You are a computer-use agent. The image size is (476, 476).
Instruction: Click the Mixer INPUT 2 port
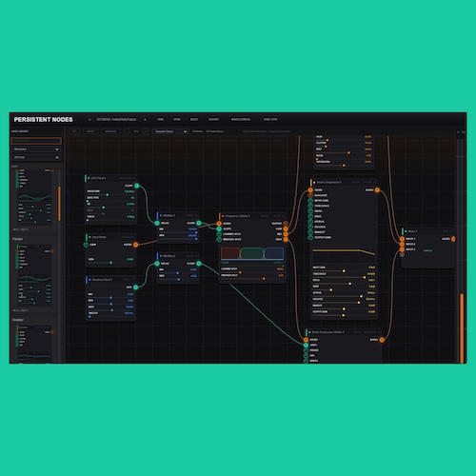402,245
